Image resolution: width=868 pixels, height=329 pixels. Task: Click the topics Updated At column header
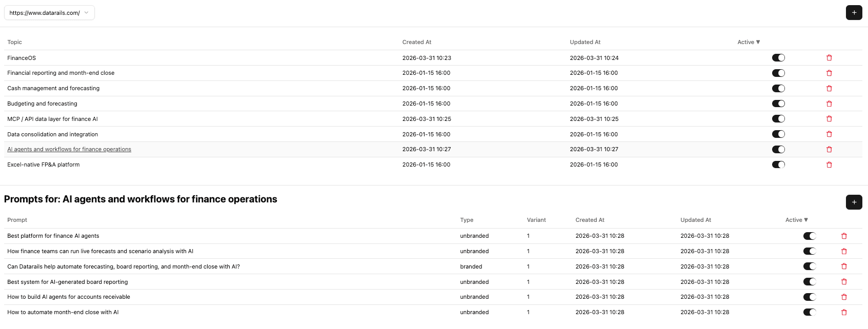(585, 42)
